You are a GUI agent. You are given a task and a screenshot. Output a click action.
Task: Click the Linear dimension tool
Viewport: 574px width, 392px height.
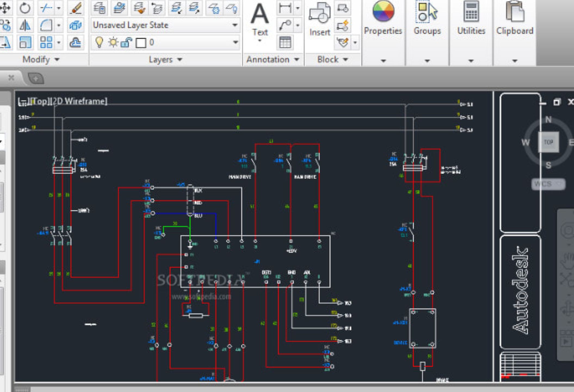coord(285,8)
